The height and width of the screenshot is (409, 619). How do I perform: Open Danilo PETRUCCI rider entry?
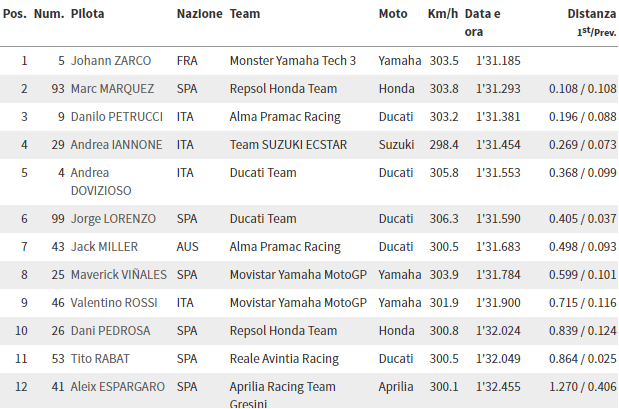point(116,117)
